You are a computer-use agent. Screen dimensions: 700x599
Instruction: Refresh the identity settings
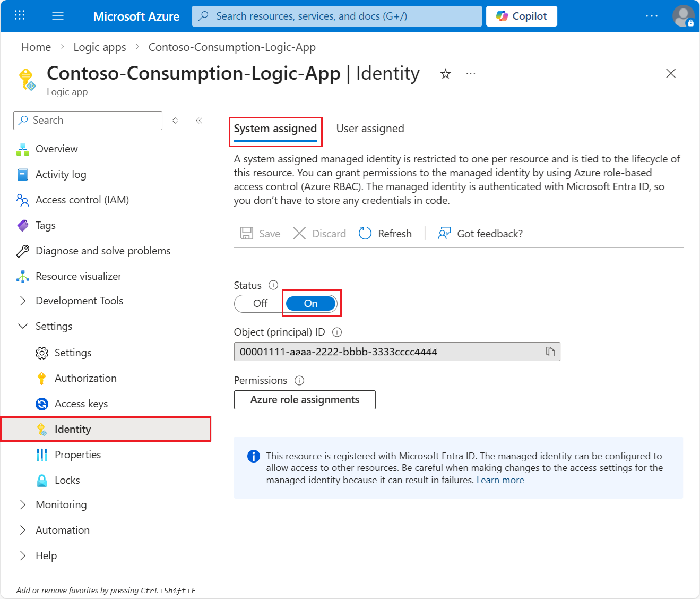(x=385, y=233)
